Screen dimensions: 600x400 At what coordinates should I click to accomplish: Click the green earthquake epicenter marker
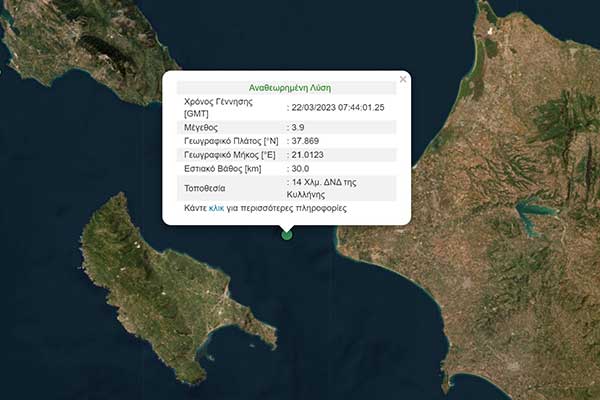pyautogui.click(x=287, y=234)
